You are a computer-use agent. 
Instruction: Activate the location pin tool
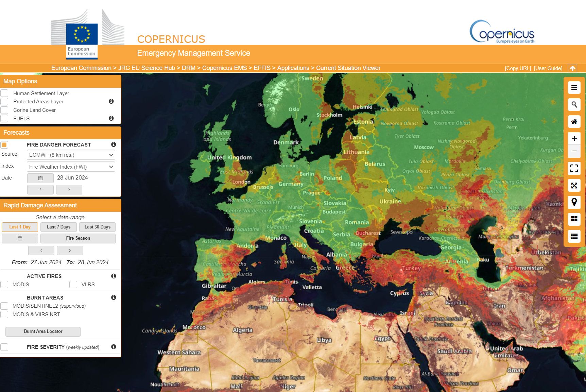(574, 202)
